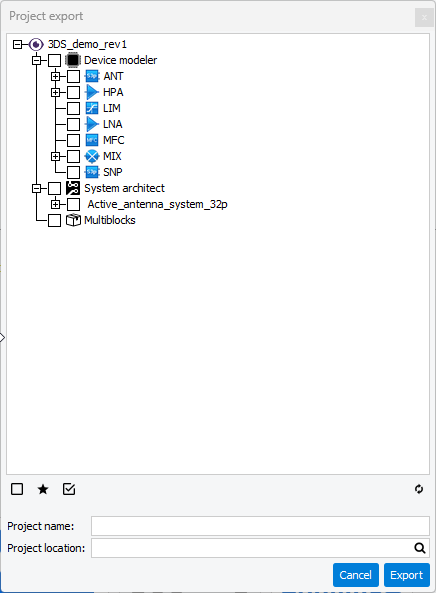Click the MIX mixer icon
The image size is (436, 593).
coord(92,156)
